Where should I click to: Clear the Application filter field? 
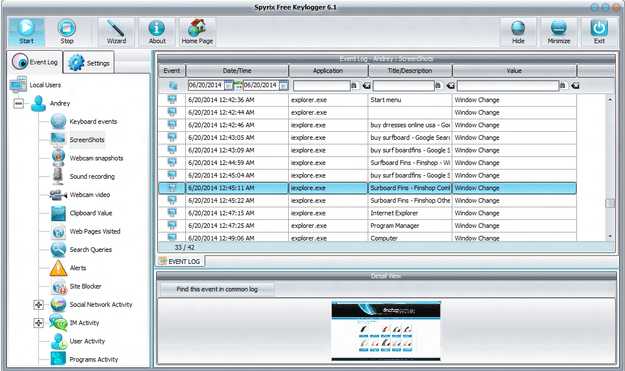pyautogui.click(x=366, y=86)
